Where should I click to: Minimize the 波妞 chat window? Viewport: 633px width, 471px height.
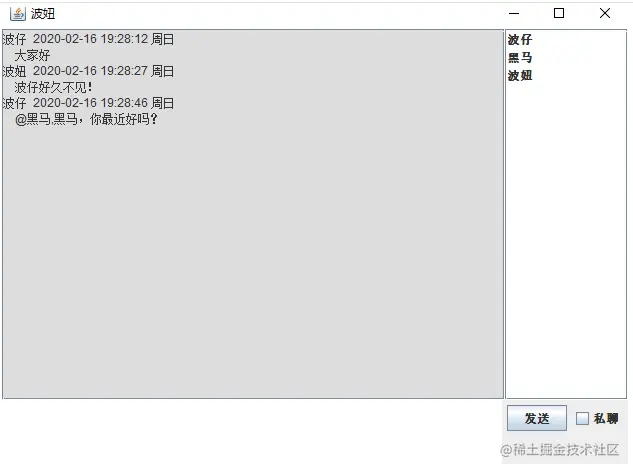point(514,14)
